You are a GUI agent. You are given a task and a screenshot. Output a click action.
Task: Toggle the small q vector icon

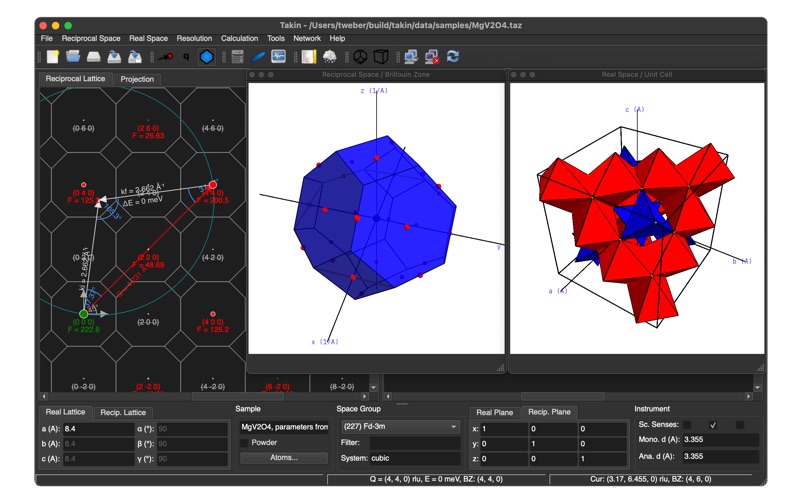186,57
